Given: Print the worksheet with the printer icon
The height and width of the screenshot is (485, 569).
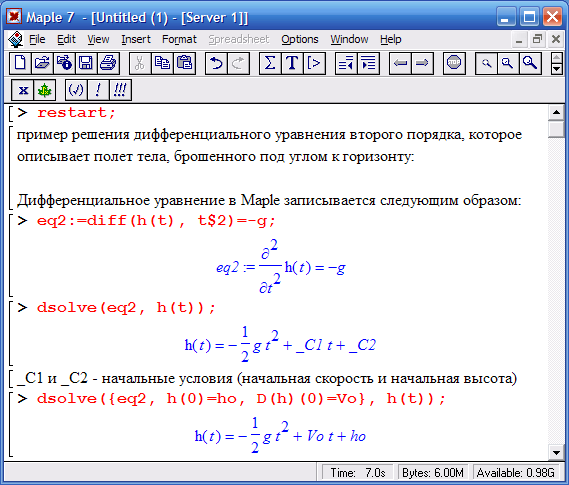Looking at the screenshot, I should pyautogui.click(x=108, y=63).
